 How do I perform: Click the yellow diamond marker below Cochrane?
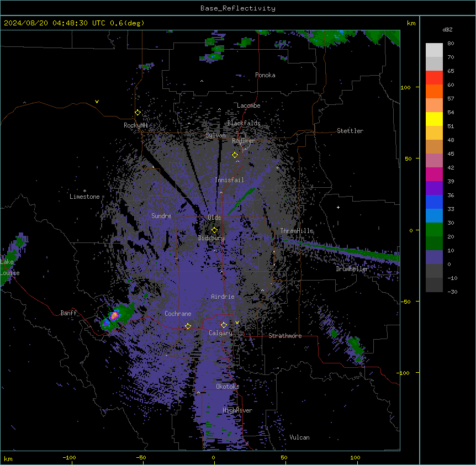[188, 326]
